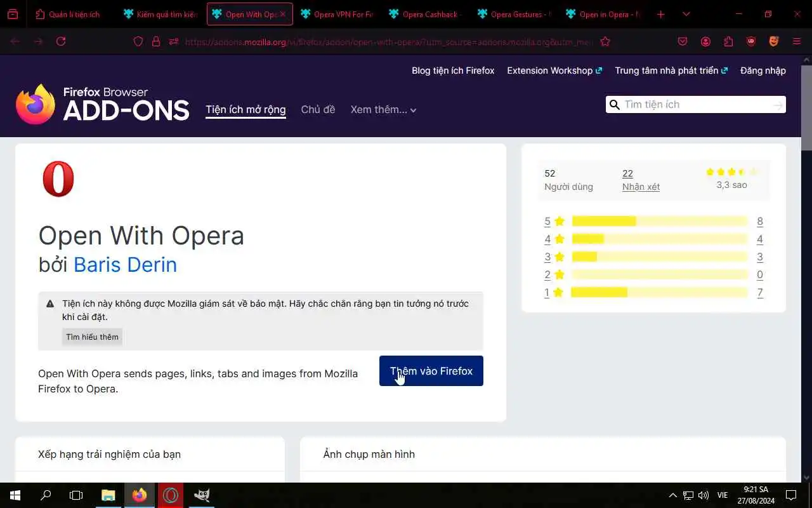Open Blog tiện ích Firefox link
The image size is (812, 508).
(x=453, y=70)
